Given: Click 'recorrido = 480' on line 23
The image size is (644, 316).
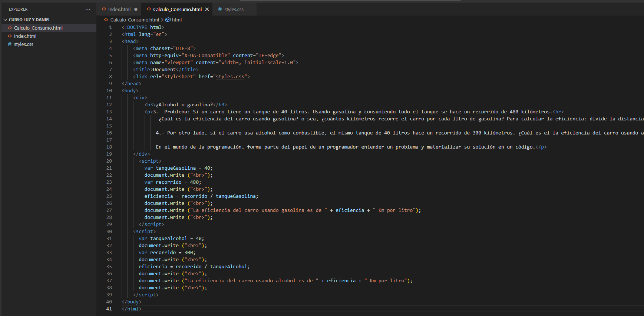Looking at the screenshot, I should tap(177, 182).
